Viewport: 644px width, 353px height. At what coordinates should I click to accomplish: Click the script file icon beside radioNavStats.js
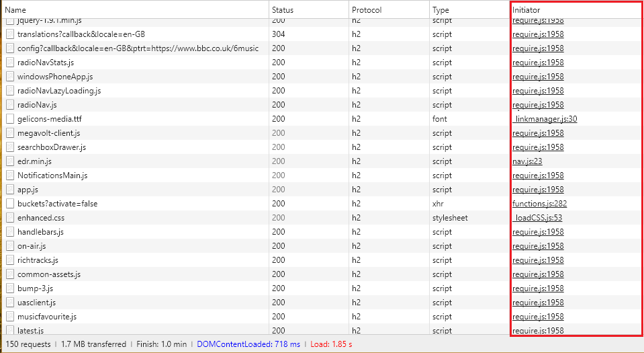point(10,63)
